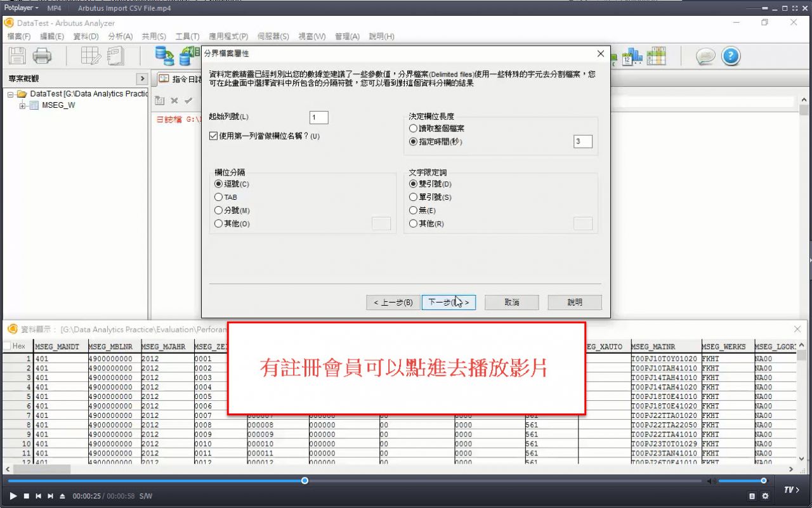Click the time seconds input field
This screenshot has height=508, width=812.
582,142
